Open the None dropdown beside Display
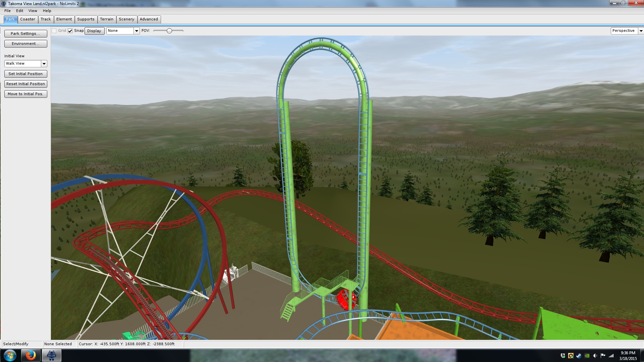The image size is (644, 362). [x=137, y=31]
